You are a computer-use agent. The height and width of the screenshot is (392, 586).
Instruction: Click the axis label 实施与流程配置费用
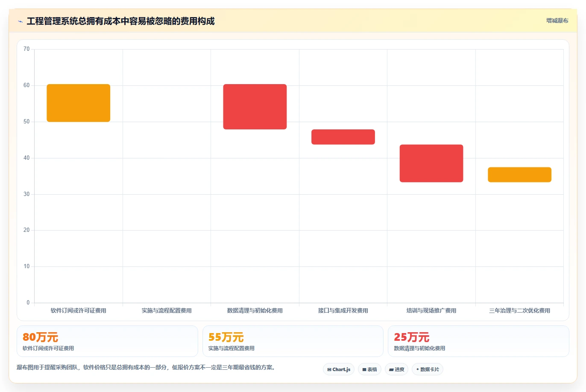click(167, 311)
